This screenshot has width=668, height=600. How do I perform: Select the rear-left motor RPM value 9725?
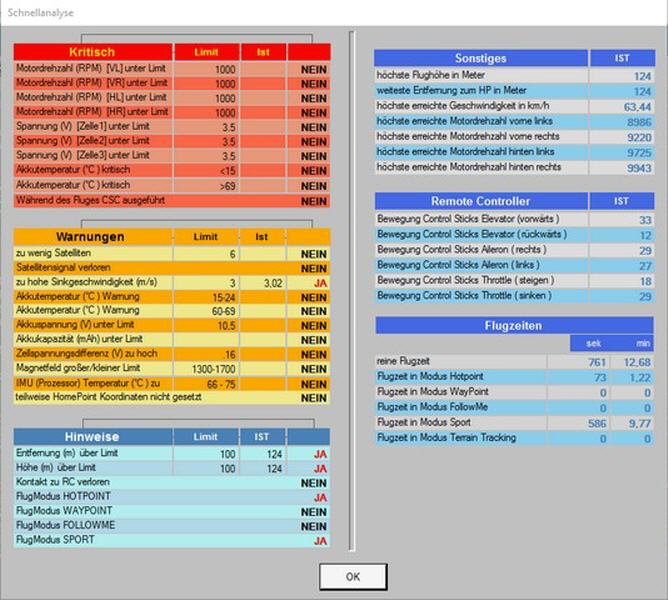[639, 153]
